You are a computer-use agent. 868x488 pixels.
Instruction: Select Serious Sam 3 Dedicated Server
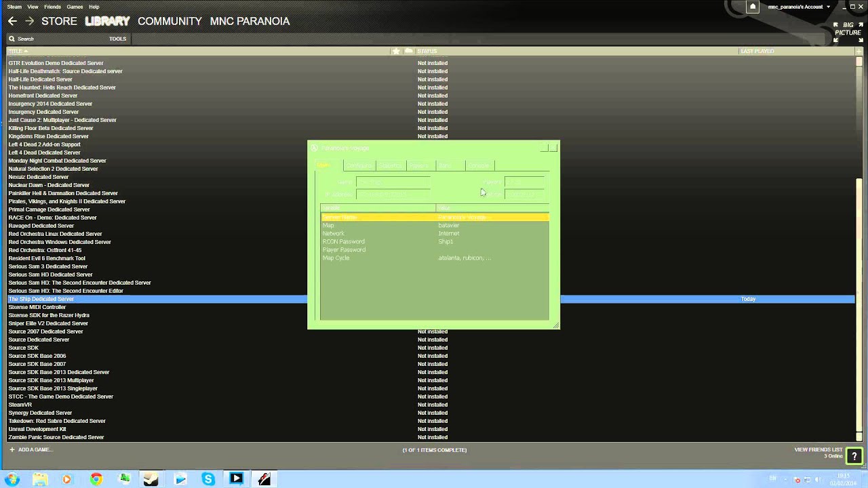(48, 266)
